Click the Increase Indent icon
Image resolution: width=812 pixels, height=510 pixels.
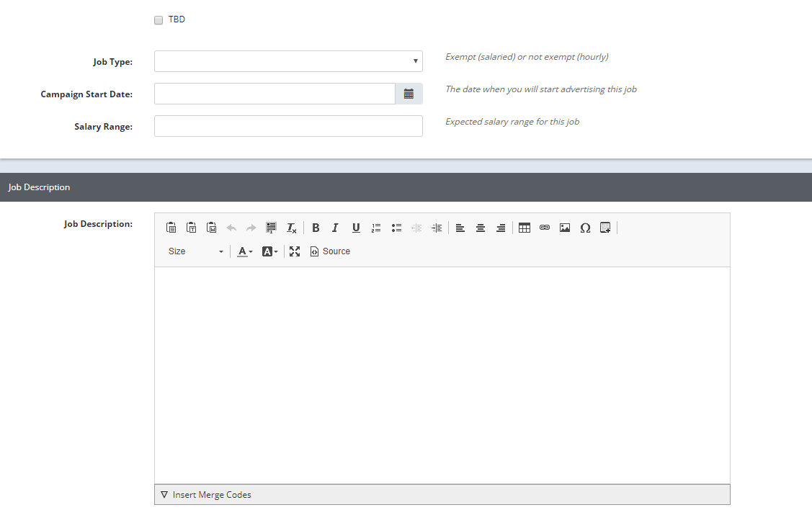(x=437, y=228)
